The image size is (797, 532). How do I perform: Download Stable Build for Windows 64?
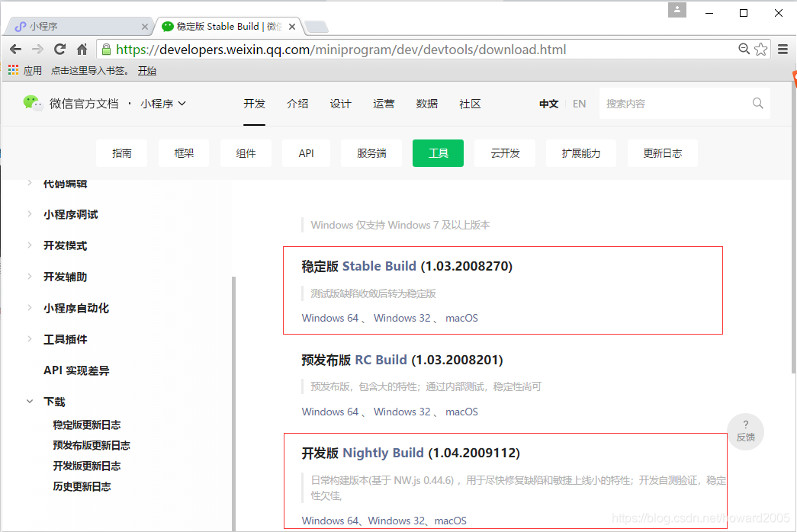click(330, 318)
